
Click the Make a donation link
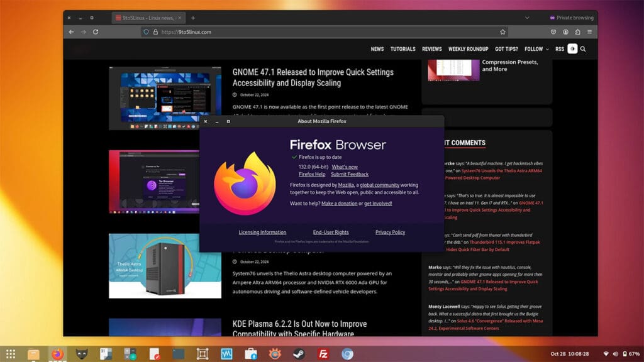point(339,204)
